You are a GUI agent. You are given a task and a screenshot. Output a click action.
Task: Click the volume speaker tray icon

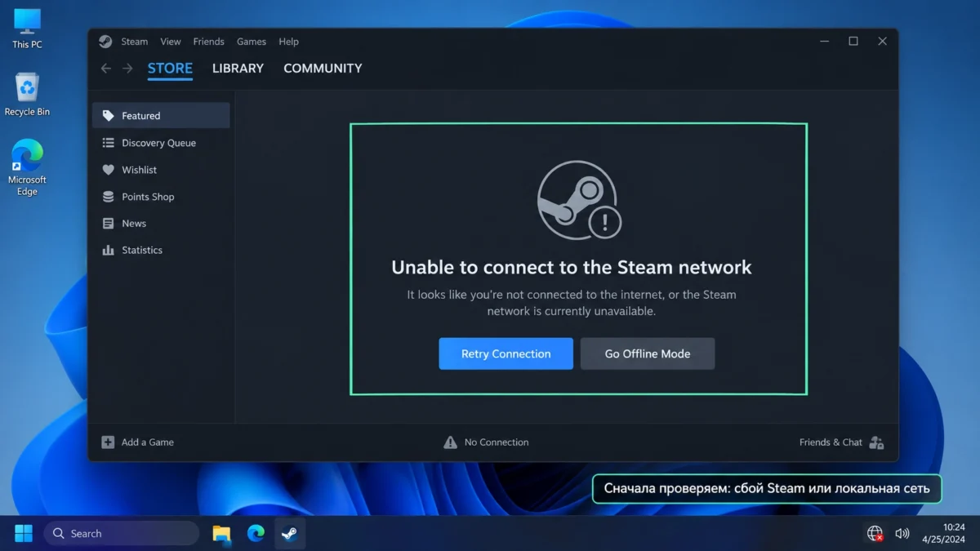click(902, 534)
